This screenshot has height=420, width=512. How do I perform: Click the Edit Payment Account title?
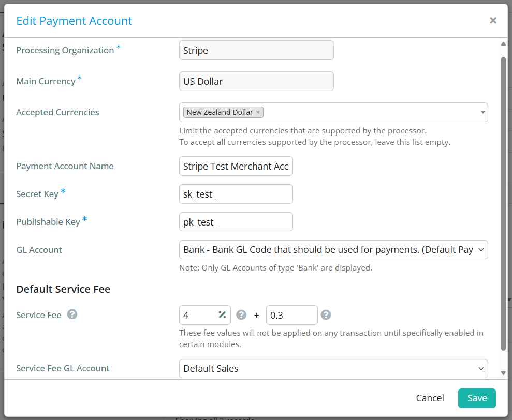click(74, 21)
